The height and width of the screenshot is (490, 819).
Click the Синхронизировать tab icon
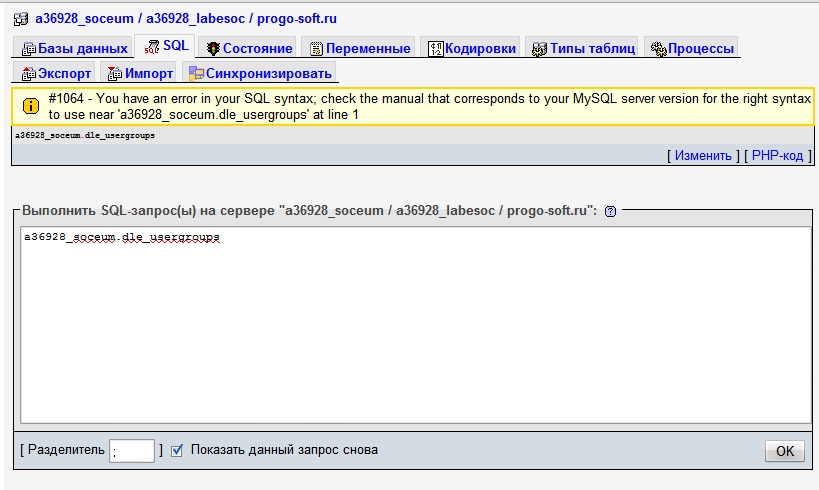196,74
